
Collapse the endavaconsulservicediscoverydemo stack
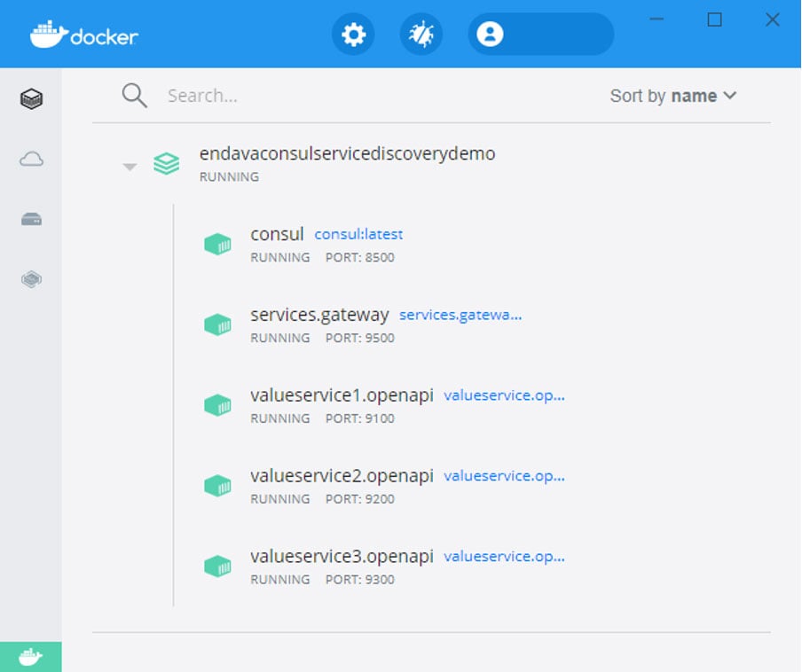point(130,165)
